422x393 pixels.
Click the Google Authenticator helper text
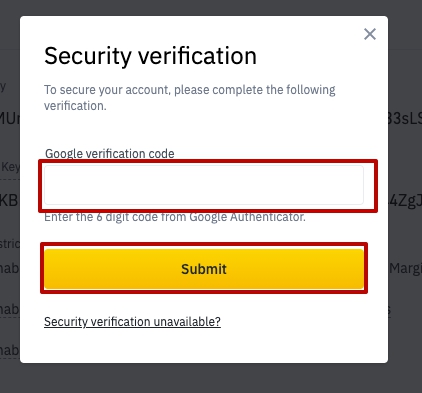pos(175,217)
